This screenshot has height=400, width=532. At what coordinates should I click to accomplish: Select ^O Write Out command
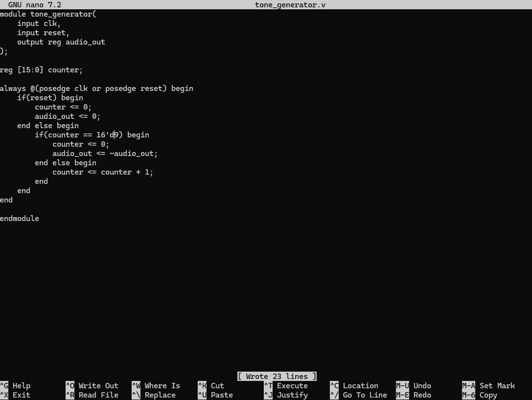92,386
